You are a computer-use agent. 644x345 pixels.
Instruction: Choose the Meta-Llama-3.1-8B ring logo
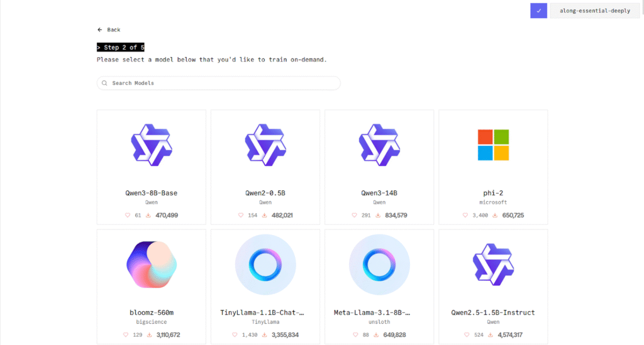coord(379,265)
